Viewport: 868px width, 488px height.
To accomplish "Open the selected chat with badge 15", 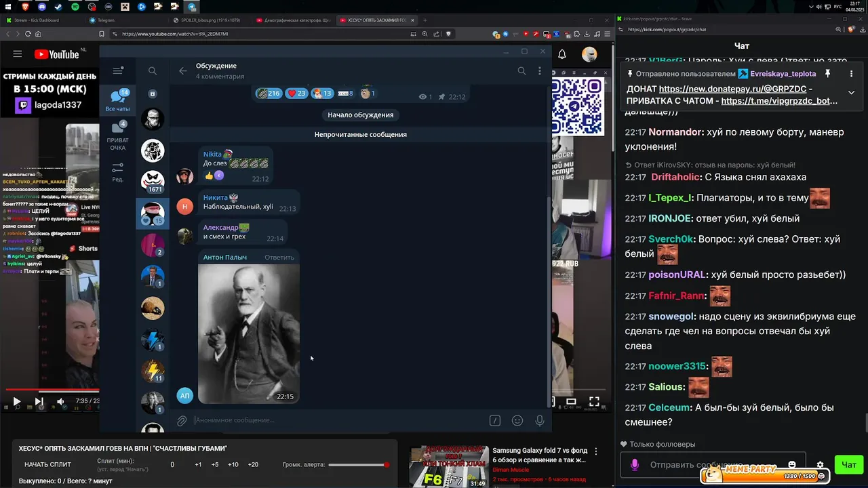I will pos(153,213).
